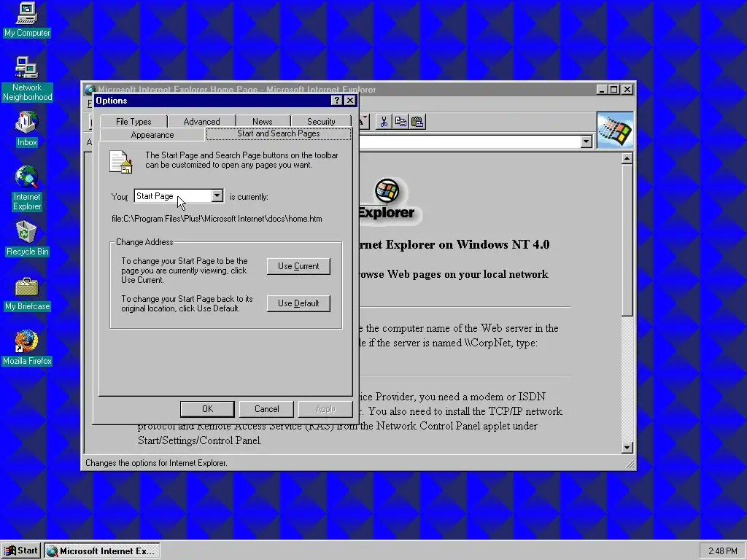Click the browser vertical scrollbar thumb
The width and height of the screenshot is (747, 560).
(627, 240)
